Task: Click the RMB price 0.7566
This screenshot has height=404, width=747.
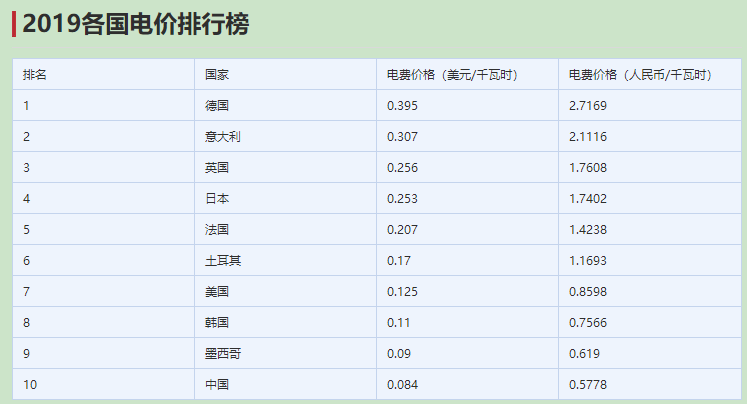Action: [x=588, y=323]
